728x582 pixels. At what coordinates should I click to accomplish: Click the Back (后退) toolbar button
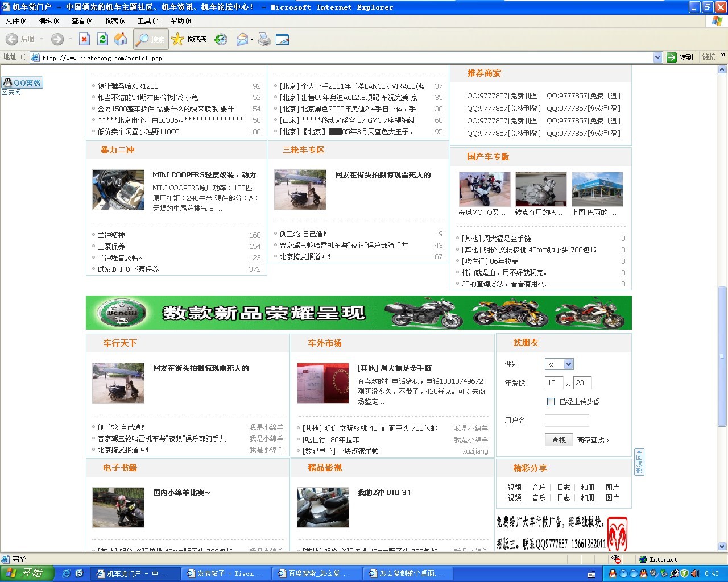tap(20, 39)
